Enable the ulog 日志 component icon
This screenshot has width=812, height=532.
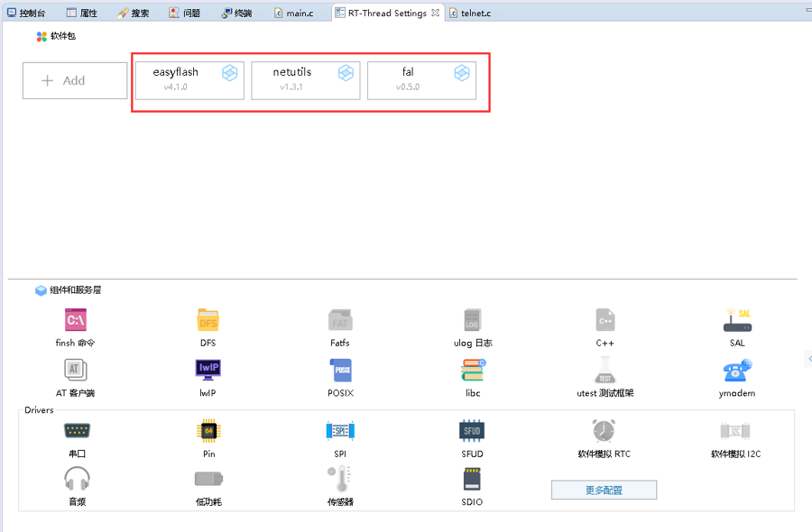(473, 320)
